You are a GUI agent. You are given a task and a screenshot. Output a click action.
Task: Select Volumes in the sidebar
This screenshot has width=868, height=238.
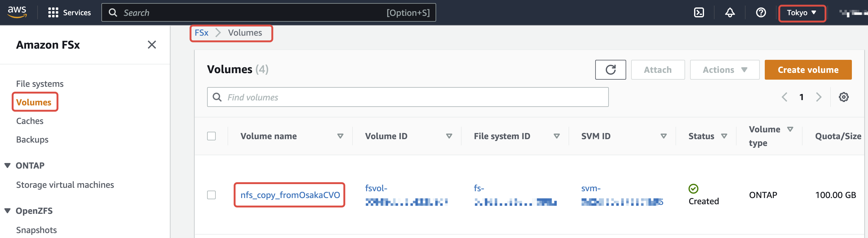tap(34, 102)
